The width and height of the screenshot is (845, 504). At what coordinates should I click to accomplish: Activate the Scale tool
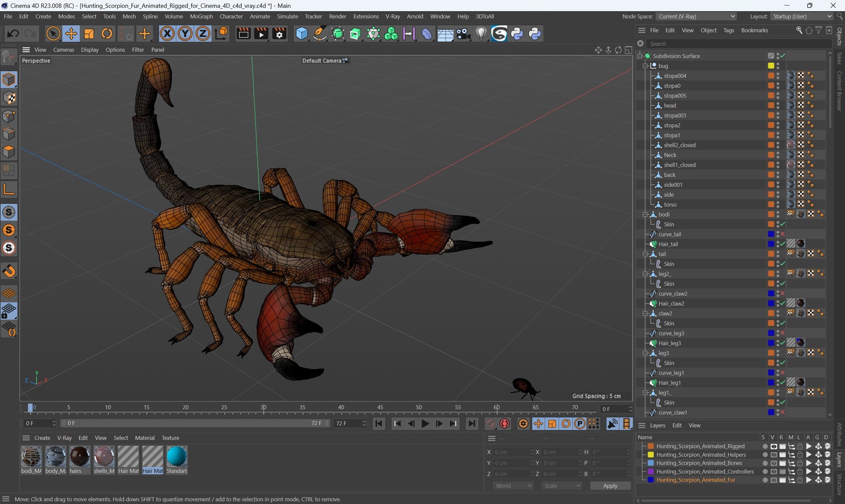[89, 34]
